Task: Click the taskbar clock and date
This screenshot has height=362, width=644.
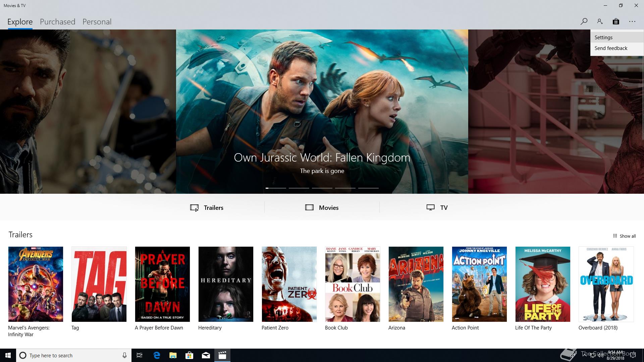Action: tap(615, 355)
